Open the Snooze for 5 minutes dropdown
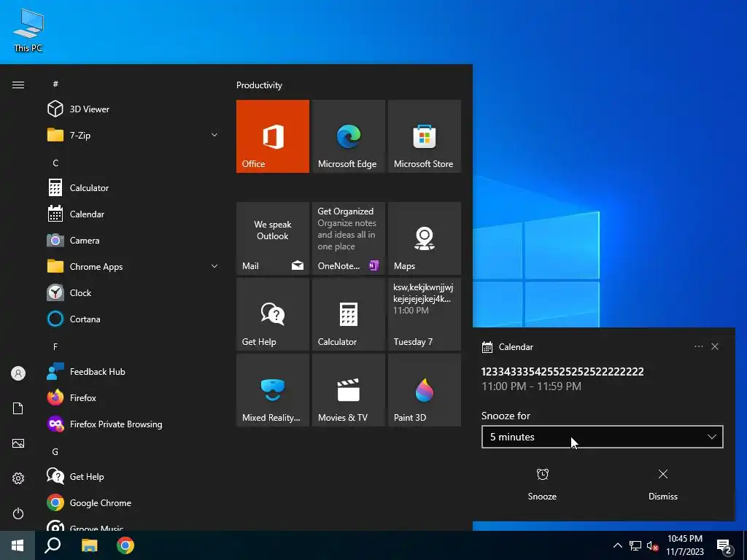This screenshot has height=560, width=747. [602, 437]
